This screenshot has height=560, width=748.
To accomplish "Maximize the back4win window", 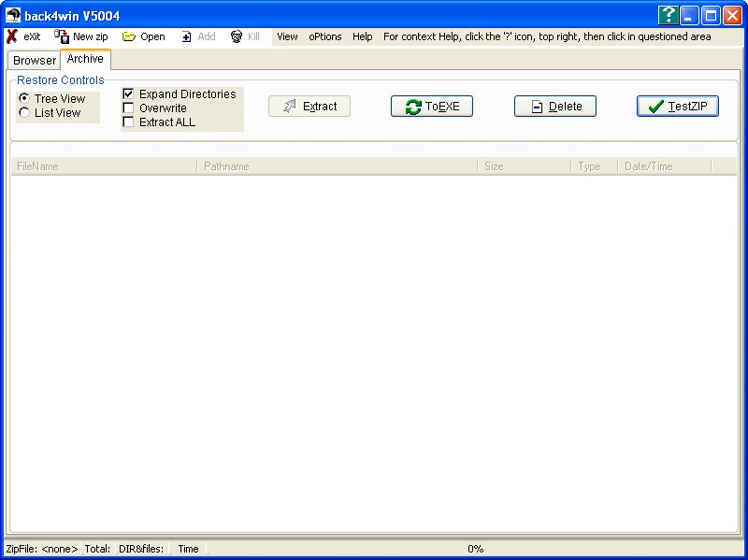I will click(711, 15).
